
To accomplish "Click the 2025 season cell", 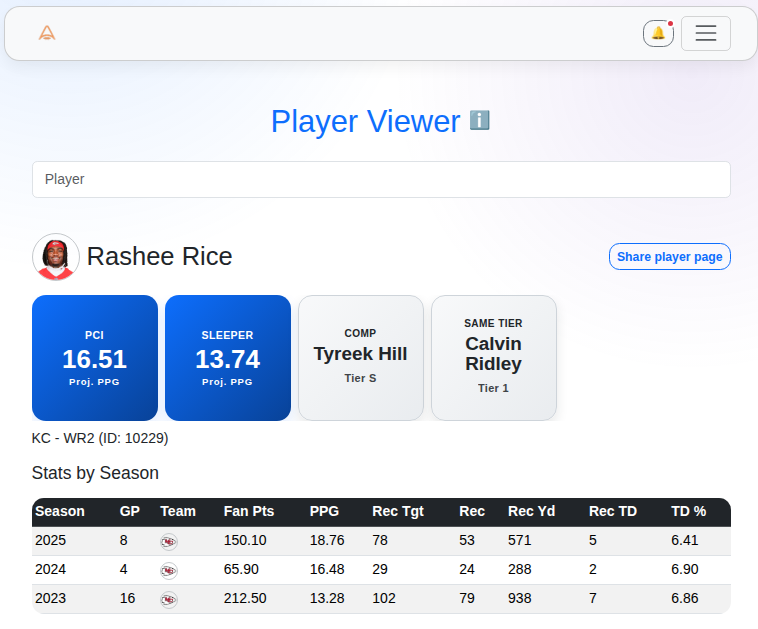I will 50,540.
